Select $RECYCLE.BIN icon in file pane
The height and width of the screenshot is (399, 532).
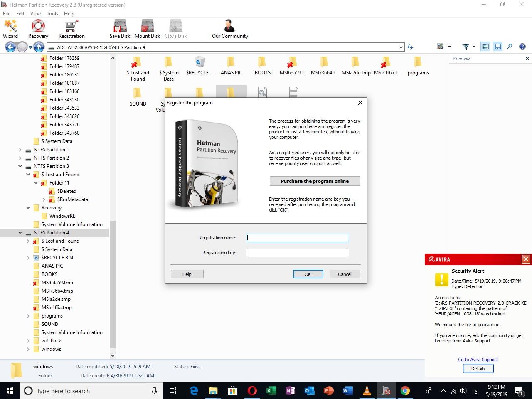click(x=200, y=62)
